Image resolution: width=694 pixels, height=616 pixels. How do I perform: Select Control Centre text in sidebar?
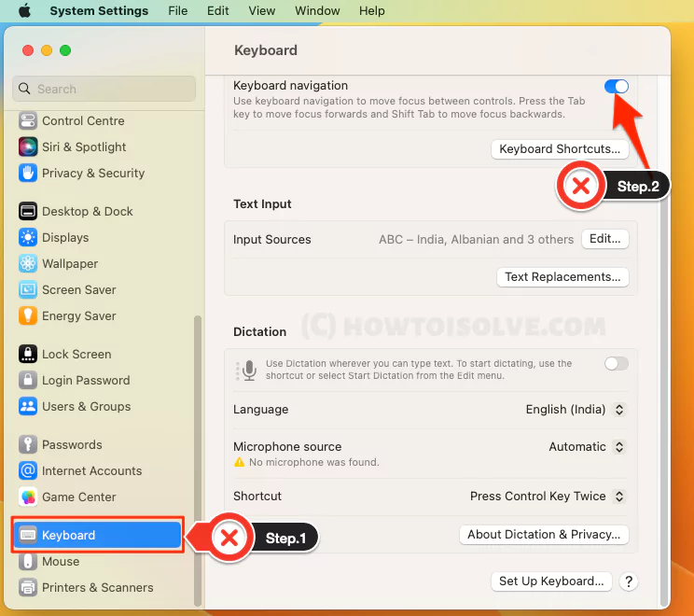tap(83, 120)
